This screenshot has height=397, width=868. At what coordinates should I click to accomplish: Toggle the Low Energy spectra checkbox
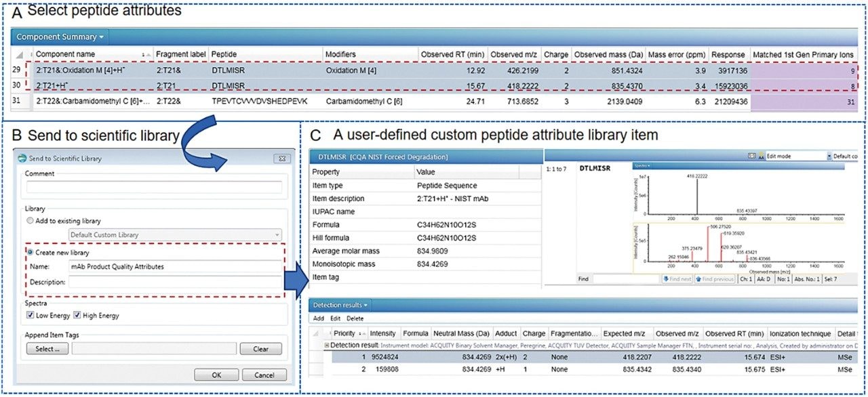[30, 314]
